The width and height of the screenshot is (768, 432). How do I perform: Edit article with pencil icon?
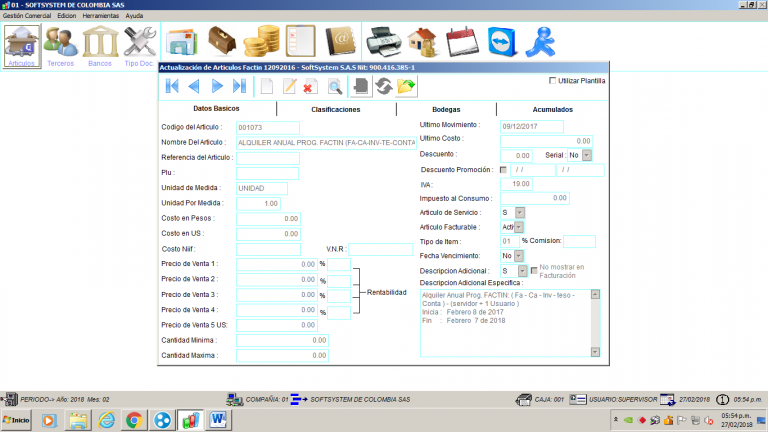289,86
